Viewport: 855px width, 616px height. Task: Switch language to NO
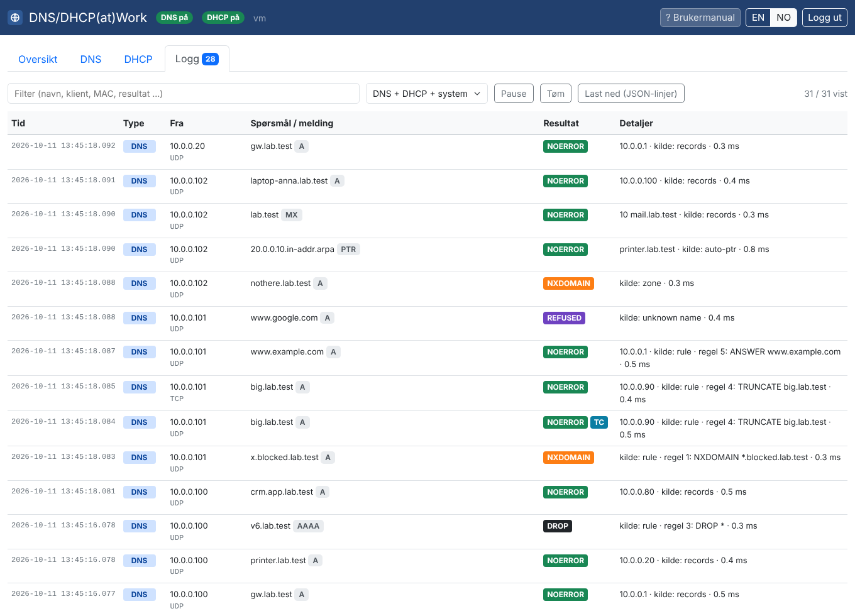tap(783, 18)
